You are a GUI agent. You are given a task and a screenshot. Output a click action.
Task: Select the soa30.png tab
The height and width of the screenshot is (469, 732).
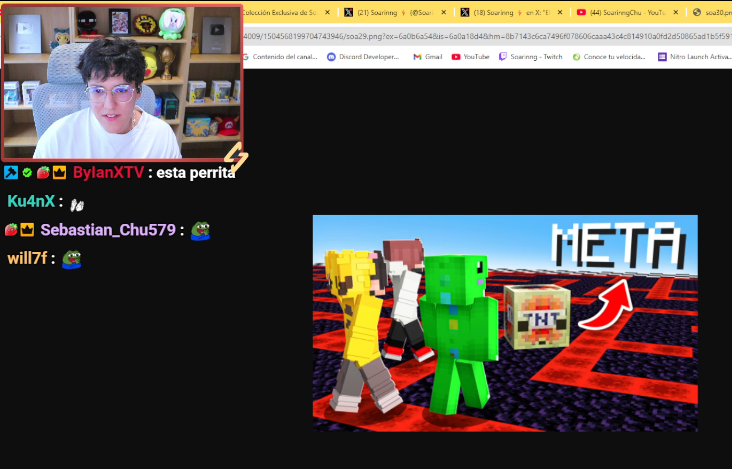(x=710, y=13)
